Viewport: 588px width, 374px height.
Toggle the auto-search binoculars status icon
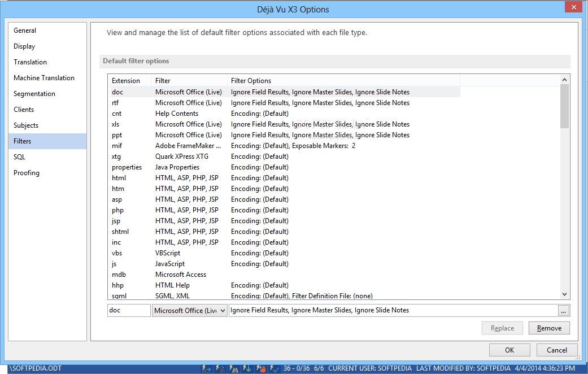[x=234, y=369]
